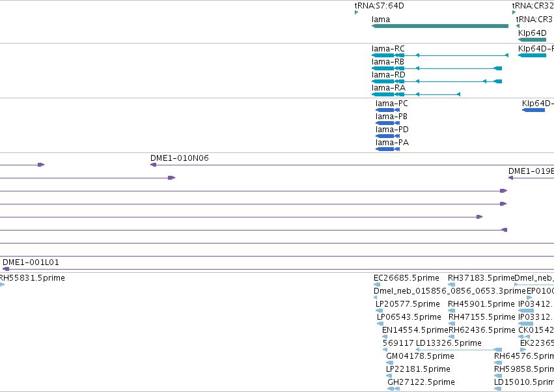This screenshot has width=554, height=392.
Task: Click the lama gene label text
Action: pos(381,20)
